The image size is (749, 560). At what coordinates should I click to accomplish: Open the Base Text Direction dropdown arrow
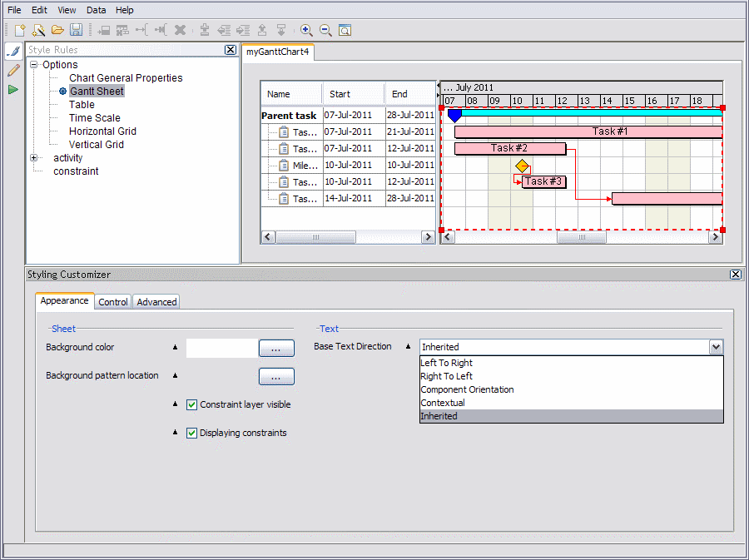pyautogui.click(x=715, y=347)
